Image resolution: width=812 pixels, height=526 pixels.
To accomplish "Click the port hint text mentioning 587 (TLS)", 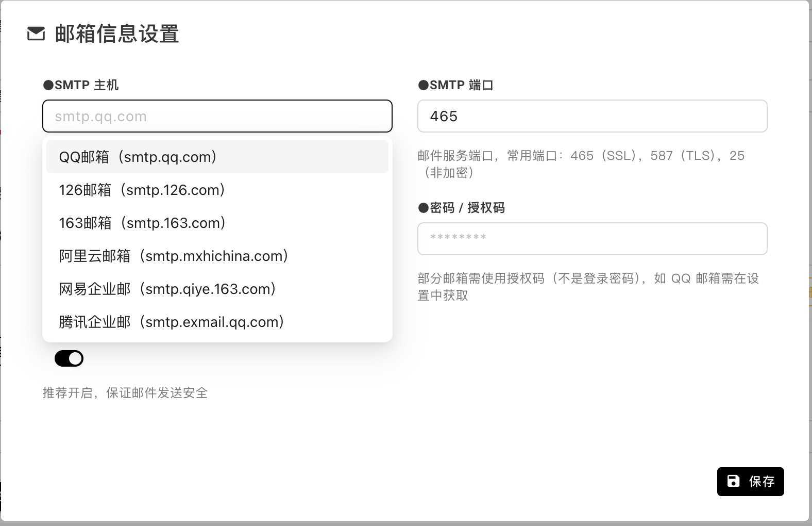I will (581, 164).
